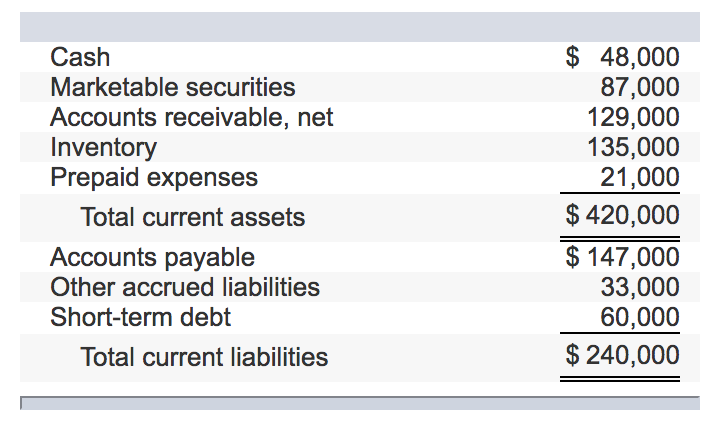Image resolution: width=728 pixels, height=440 pixels.
Task: Click the 135,000 inventory value
Action: pos(633,147)
